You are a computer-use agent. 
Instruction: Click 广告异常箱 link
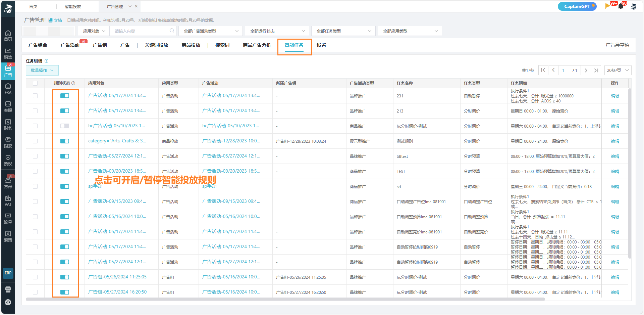617,45
